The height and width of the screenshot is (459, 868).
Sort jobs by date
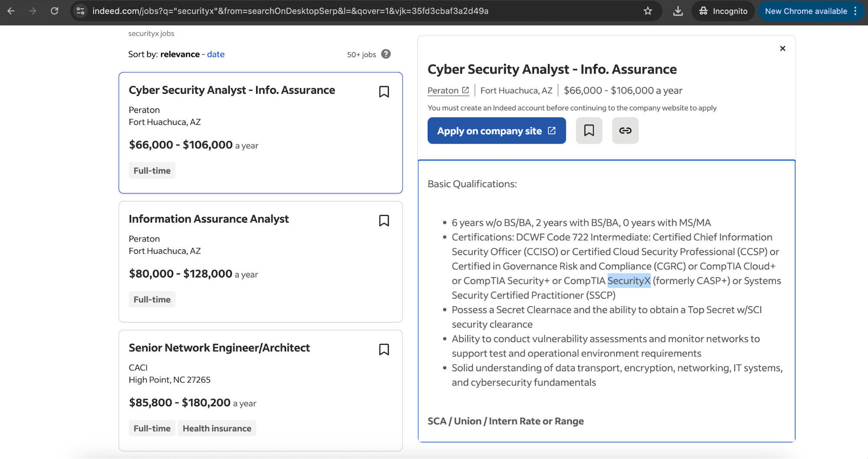[216, 54]
